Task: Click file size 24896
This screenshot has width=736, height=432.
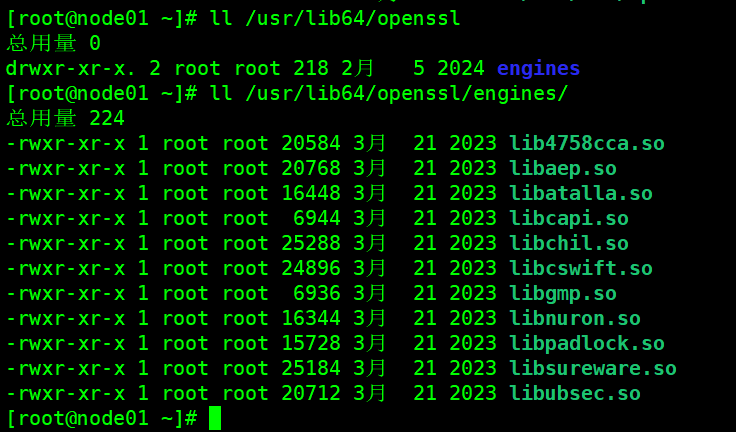Action: (311, 268)
